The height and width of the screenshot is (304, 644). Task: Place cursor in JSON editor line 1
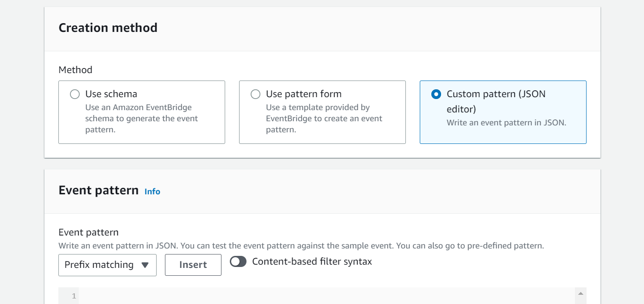tap(324, 296)
